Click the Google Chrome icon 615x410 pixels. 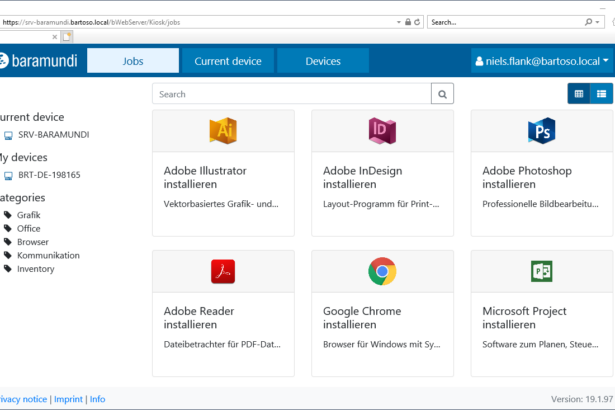coord(382,271)
